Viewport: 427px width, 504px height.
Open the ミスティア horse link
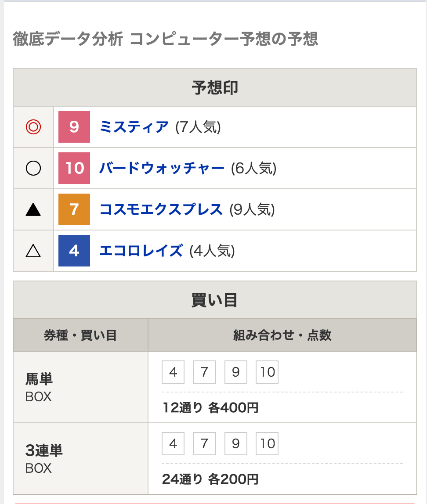134,126
